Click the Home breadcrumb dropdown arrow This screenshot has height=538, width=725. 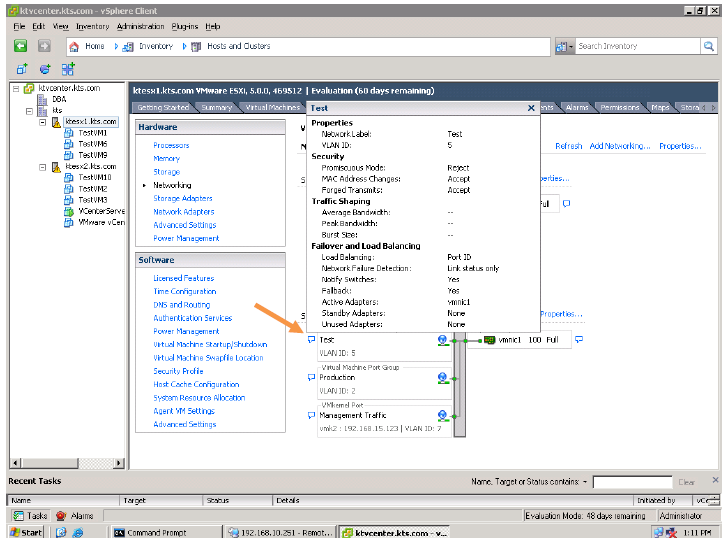(116, 46)
